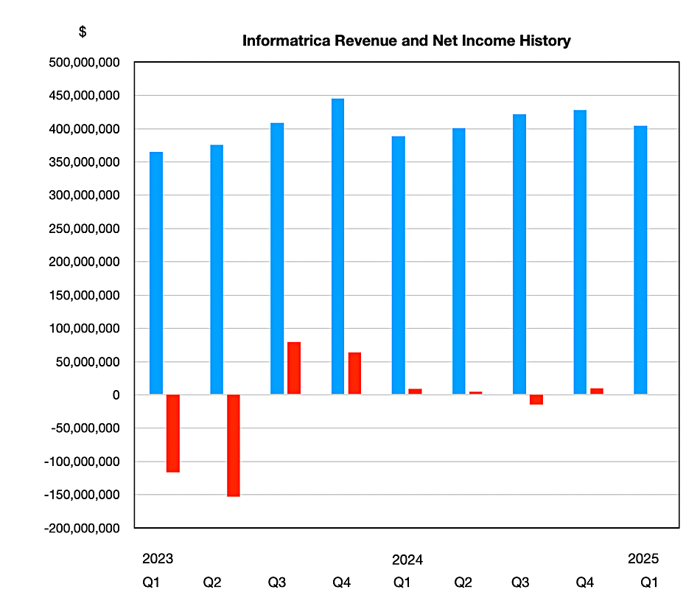The height and width of the screenshot is (612, 700).
Task: Click the blue revenue bar for 2024 Q3
Action: [519, 254]
